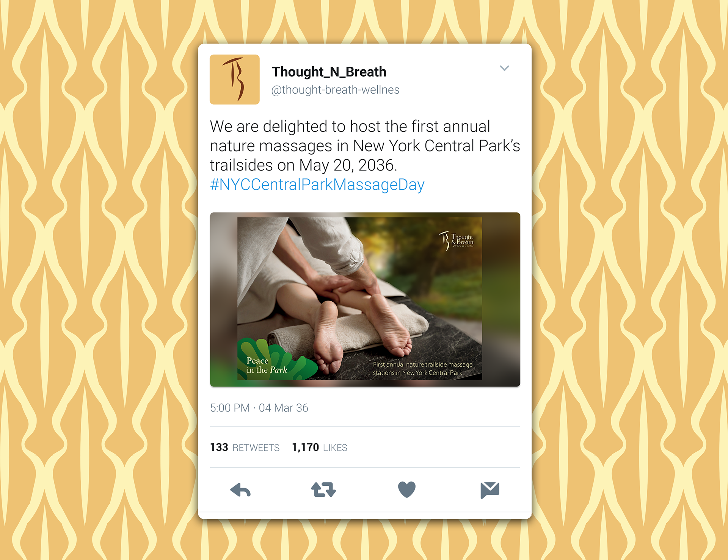Click the Thought & Breath logo in photo
The image size is (728, 560).
coord(456,241)
